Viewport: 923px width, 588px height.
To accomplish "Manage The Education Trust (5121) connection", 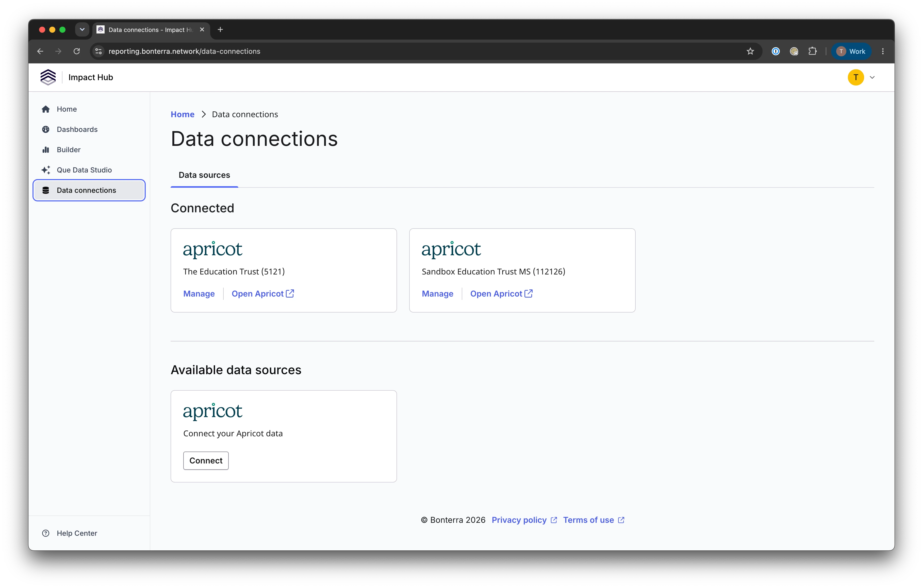I will coord(199,294).
